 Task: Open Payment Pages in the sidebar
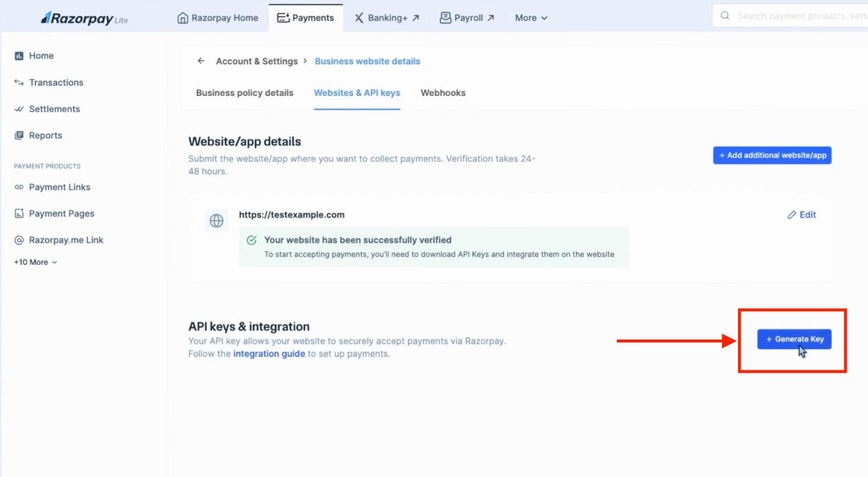click(54, 213)
